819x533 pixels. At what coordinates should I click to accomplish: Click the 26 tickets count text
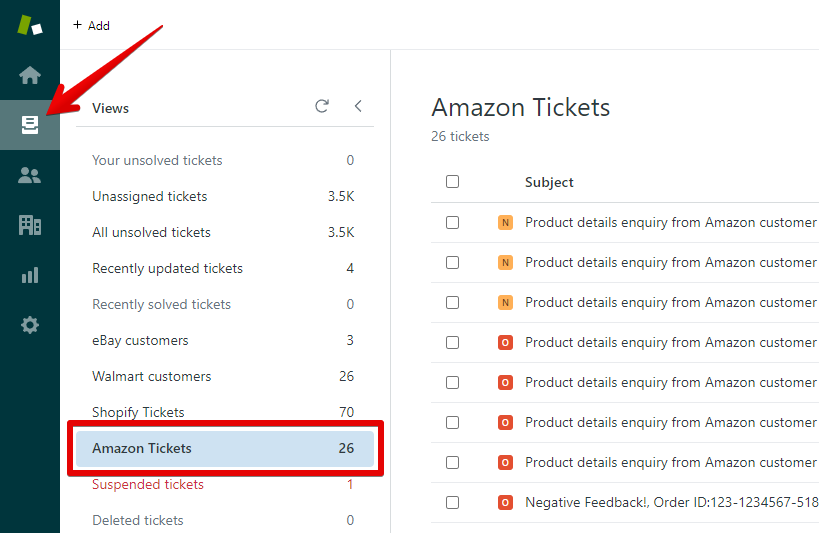[460, 136]
